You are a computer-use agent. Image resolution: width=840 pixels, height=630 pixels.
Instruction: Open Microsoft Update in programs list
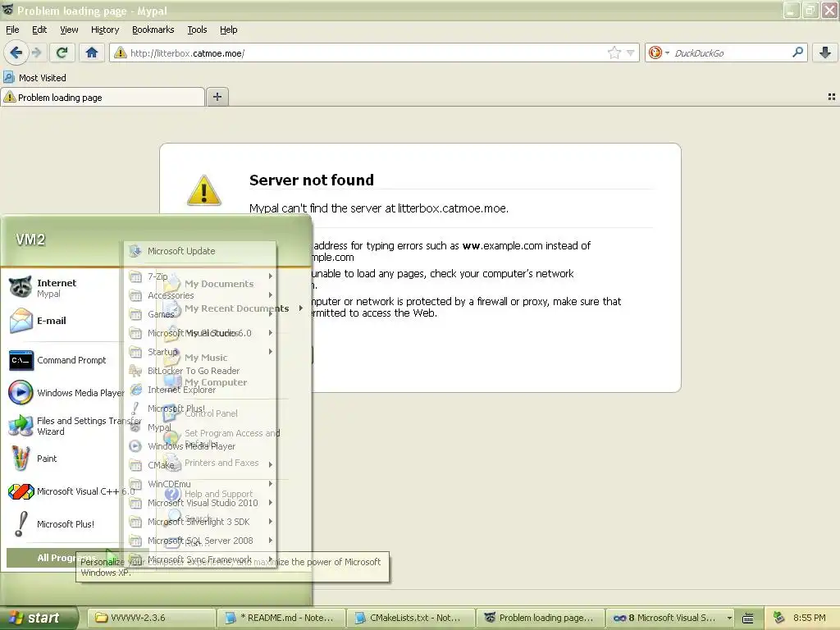tap(200, 251)
